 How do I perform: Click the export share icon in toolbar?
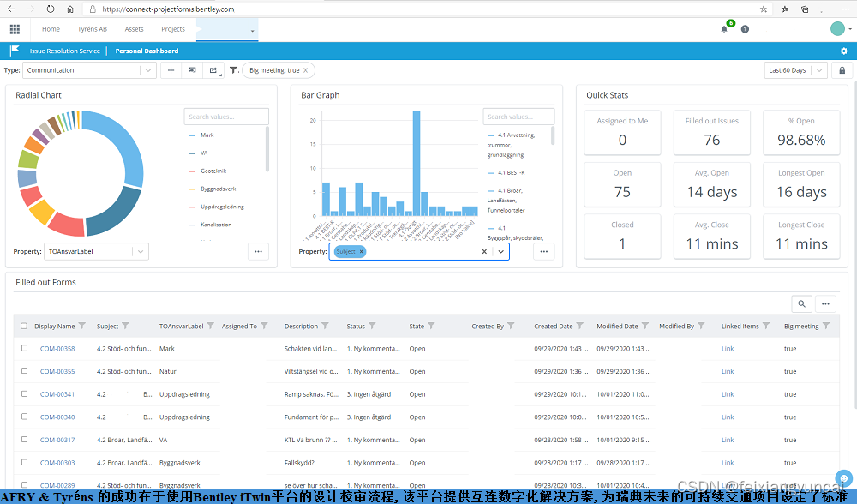[x=213, y=70]
